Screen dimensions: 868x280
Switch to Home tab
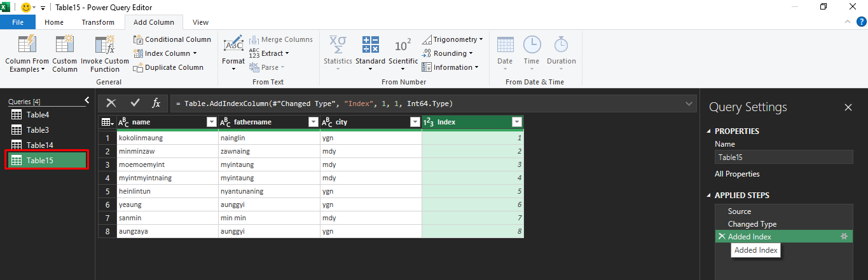[x=54, y=22]
